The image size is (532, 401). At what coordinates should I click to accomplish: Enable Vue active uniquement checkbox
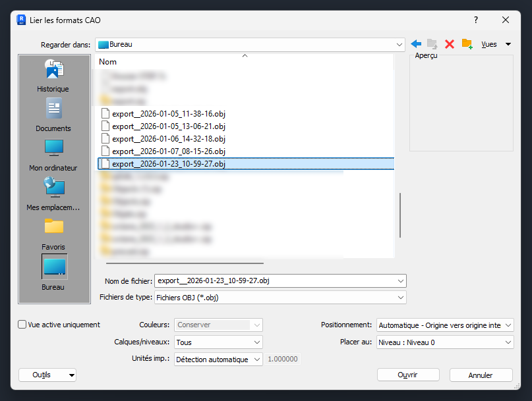pyautogui.click(x=23, y=325)
